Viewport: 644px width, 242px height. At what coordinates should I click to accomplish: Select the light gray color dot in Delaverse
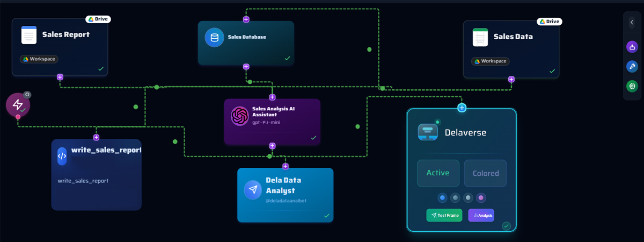(x=468, y=198)
